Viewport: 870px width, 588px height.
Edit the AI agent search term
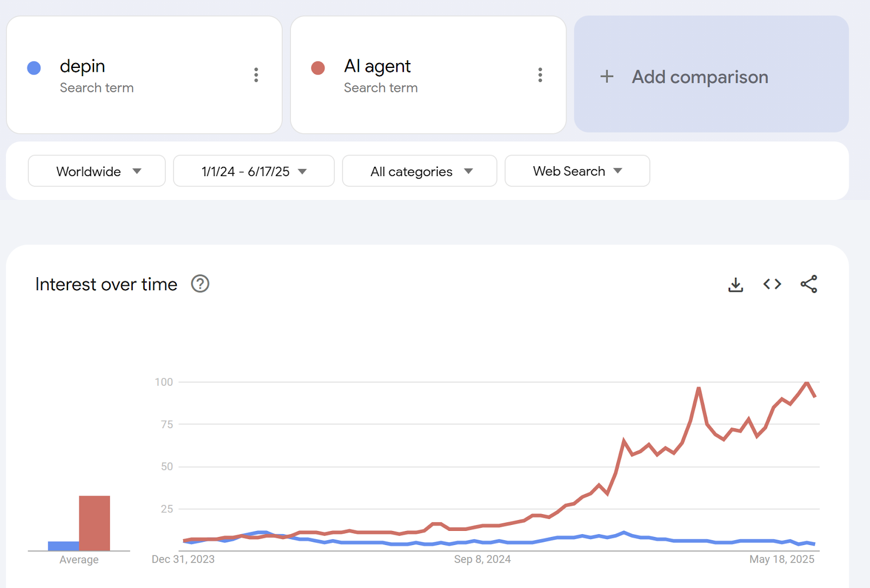377,66
